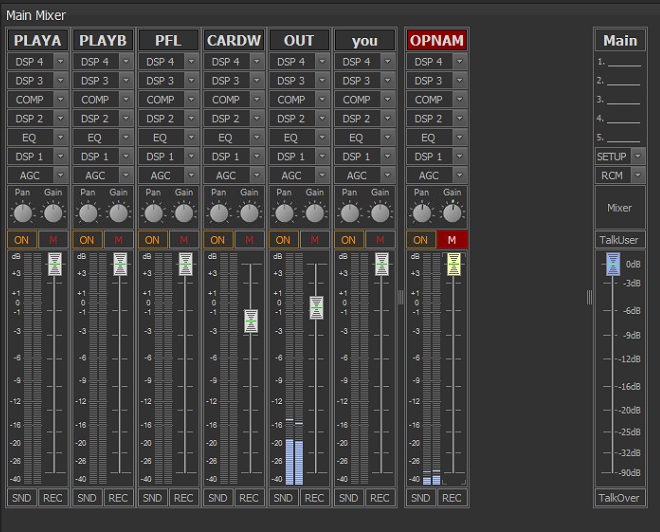
Task: Click the OPNAM Pan knob
Action: click(422, 213)
